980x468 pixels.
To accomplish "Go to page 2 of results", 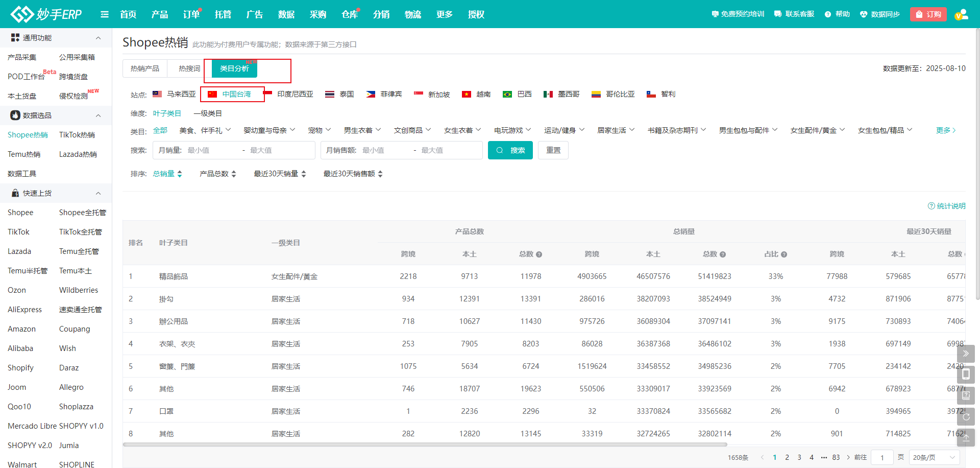I will 787,457.
